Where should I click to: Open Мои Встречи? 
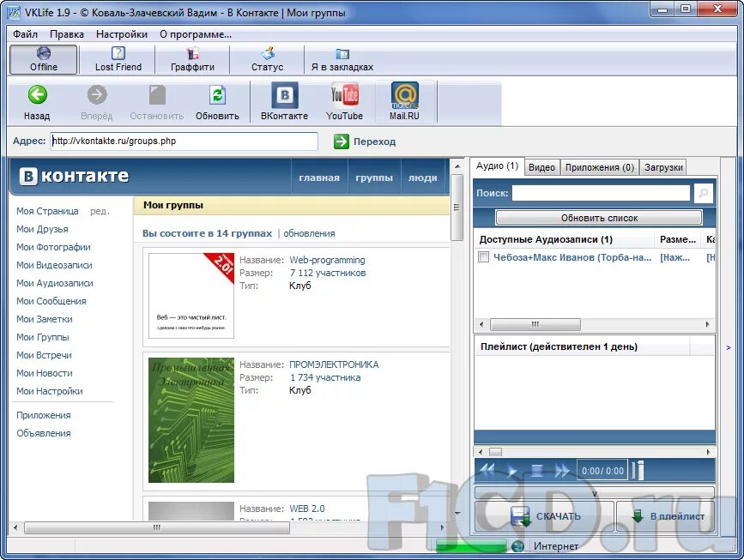44,355
